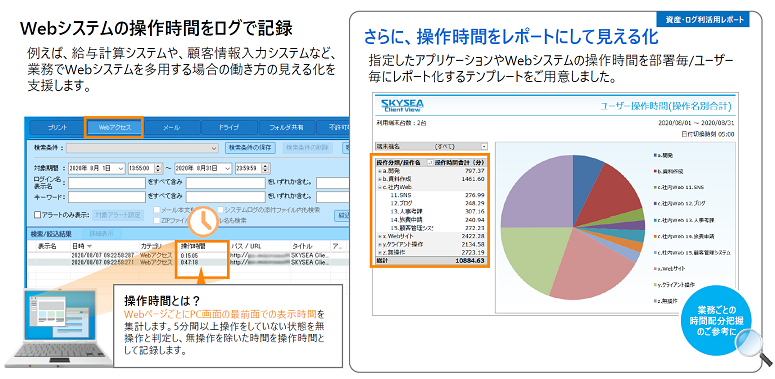Screen dimensions: 775x379
Task: Toggle システムログの添付ファイル内も検索 checkbox
Action: point(220,210)
